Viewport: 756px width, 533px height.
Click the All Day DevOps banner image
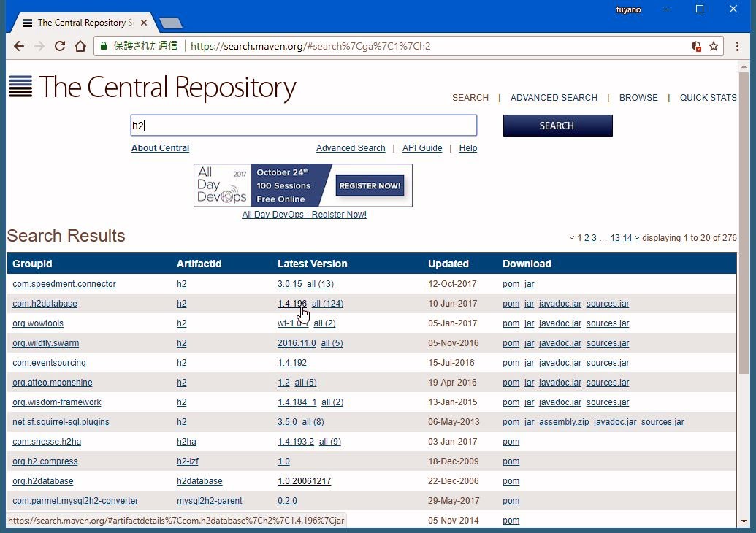[x=302, y=185]
